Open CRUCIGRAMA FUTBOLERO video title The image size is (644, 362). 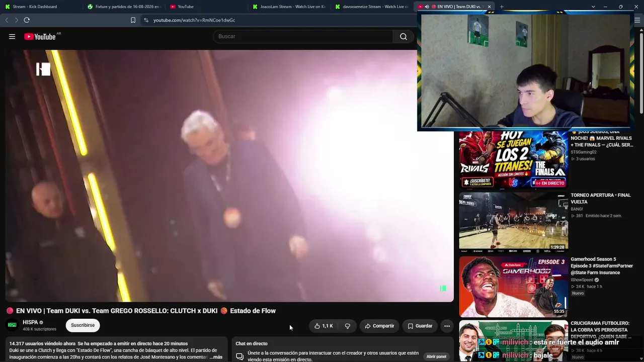[601, 330]
